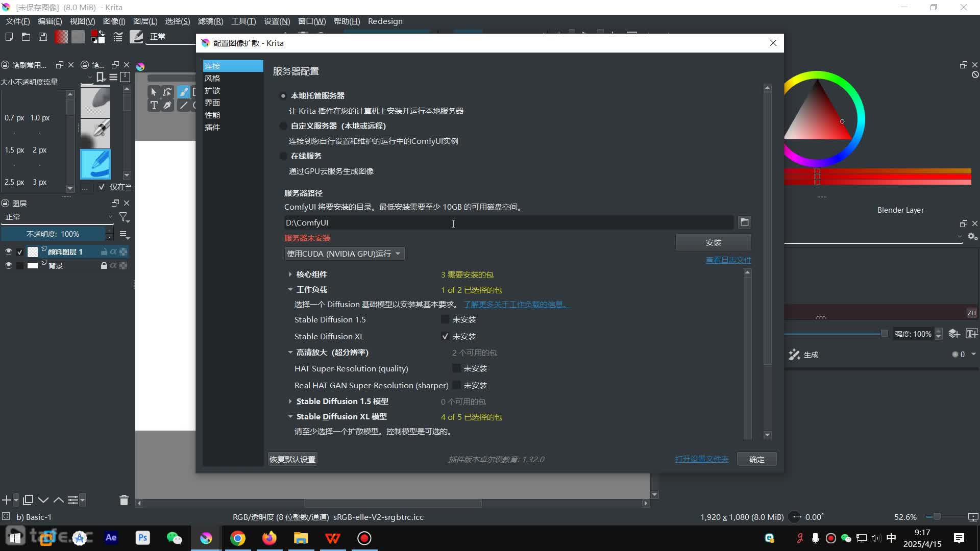Screen dimensions: 980x551
Task: Collapse the 高清放大 (超分辨率) section
Action: (x=290, y=352)
